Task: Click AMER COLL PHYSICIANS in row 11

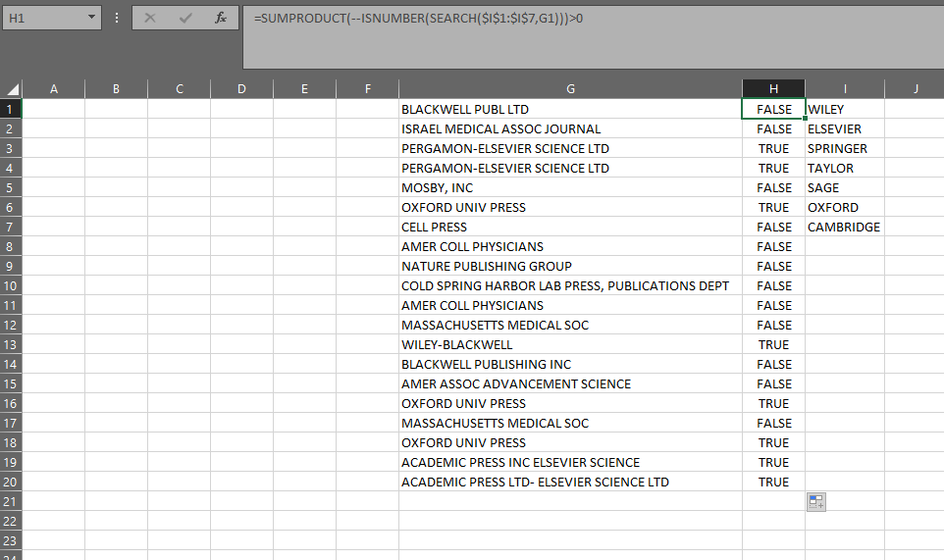Action: pos(570,306)
